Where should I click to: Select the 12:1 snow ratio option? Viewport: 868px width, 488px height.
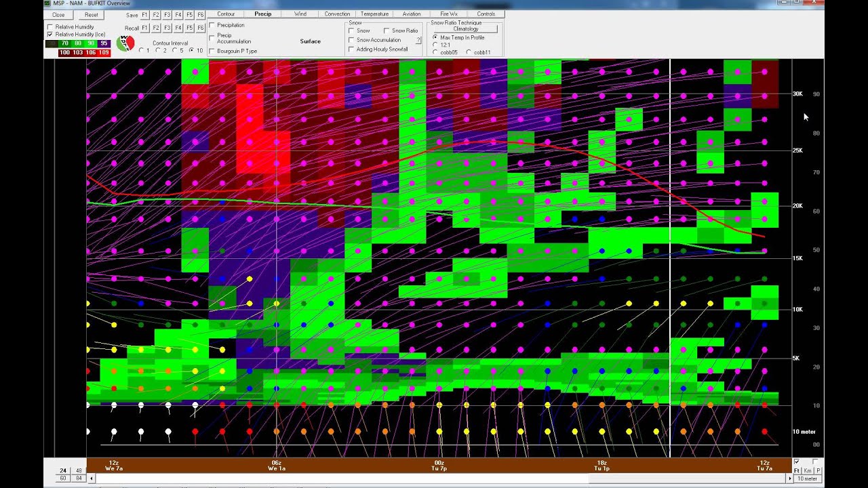pos(435,45)
